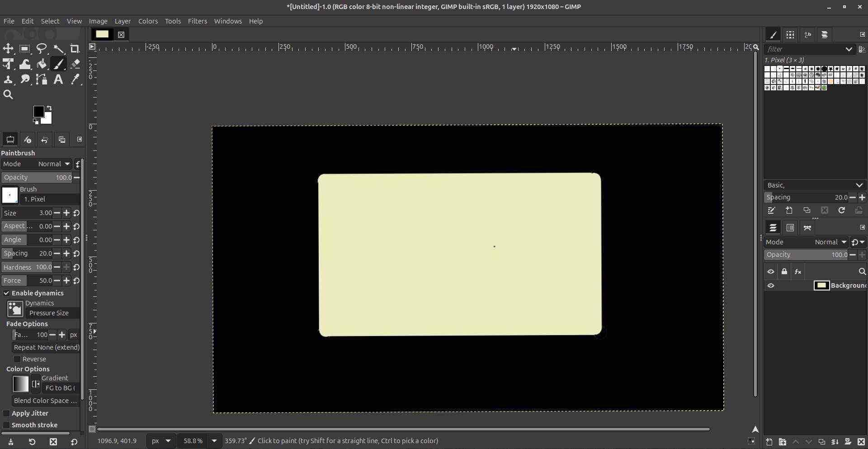This screenshot has height=449, width=868.
Task: Open the zoom percentage dropdown
Action: (214, 441)
